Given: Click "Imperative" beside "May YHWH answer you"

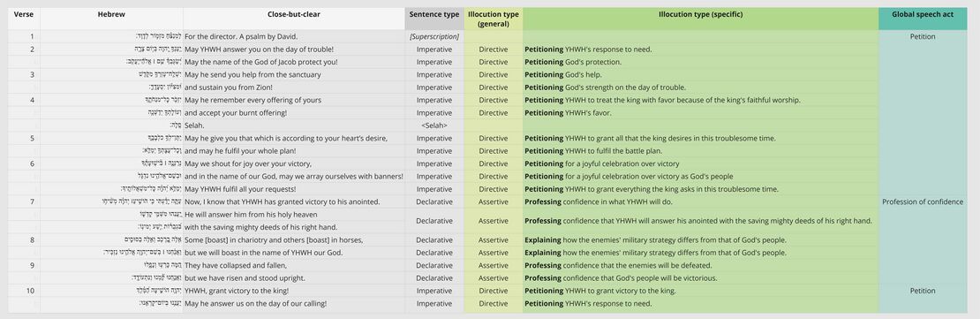Looking at the screenshot, I should click(433, 49).
